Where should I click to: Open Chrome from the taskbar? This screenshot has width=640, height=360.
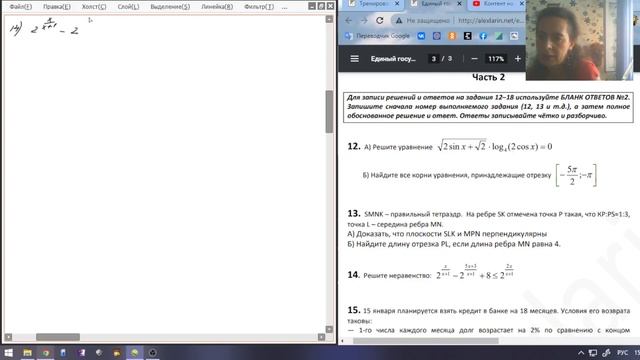pos(46,353)
